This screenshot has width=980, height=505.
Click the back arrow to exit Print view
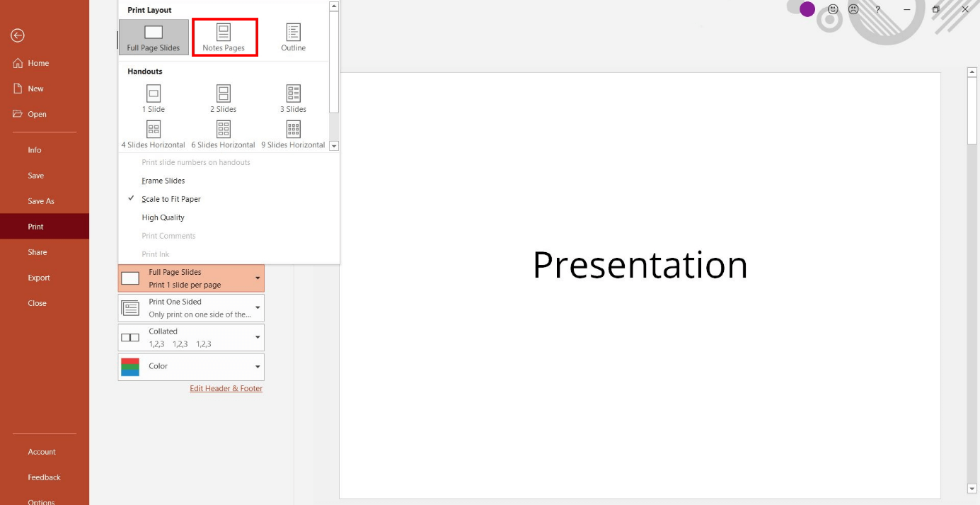[x=17, y=35]
